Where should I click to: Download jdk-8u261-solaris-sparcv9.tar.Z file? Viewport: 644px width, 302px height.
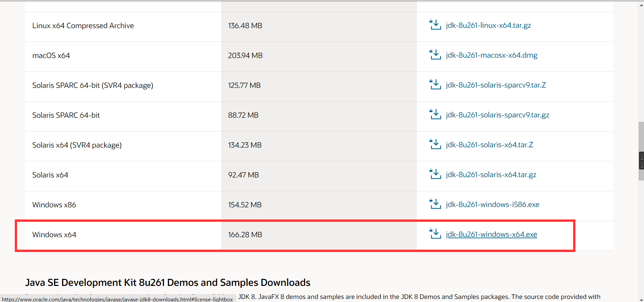[x=496, y=85]
